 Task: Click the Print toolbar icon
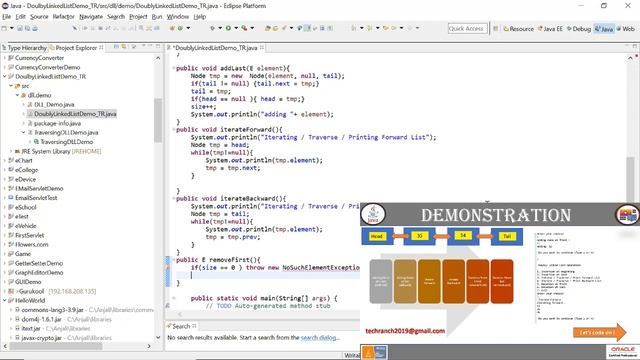tap(35, 28)
